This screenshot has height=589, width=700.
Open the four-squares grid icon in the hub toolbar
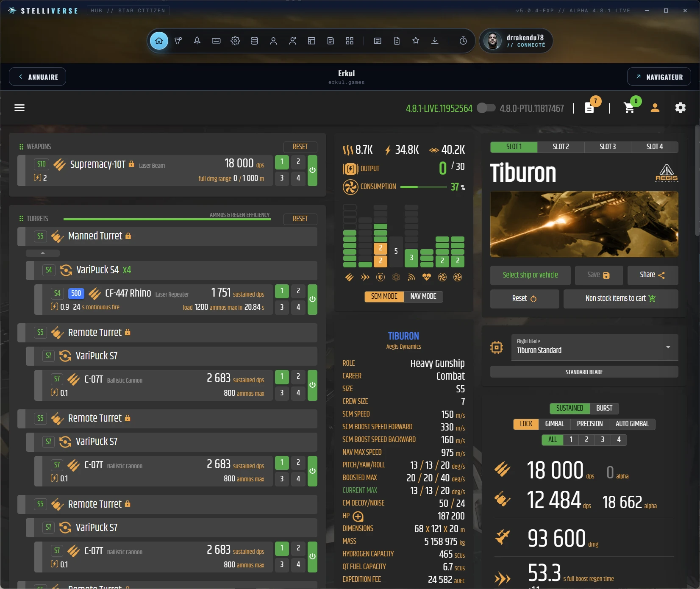point(350,41)
